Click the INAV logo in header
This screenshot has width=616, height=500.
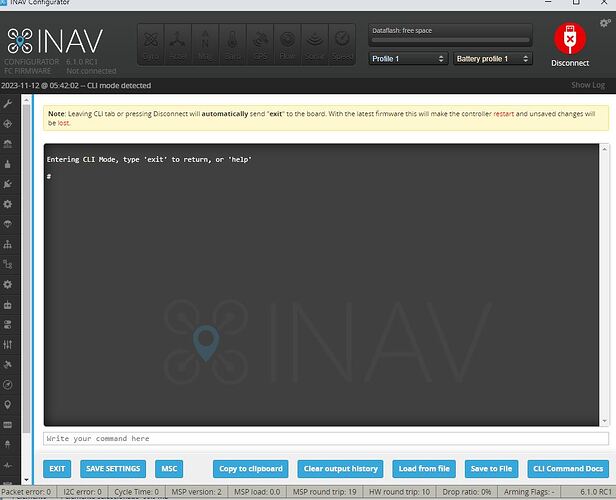point(55,40)
